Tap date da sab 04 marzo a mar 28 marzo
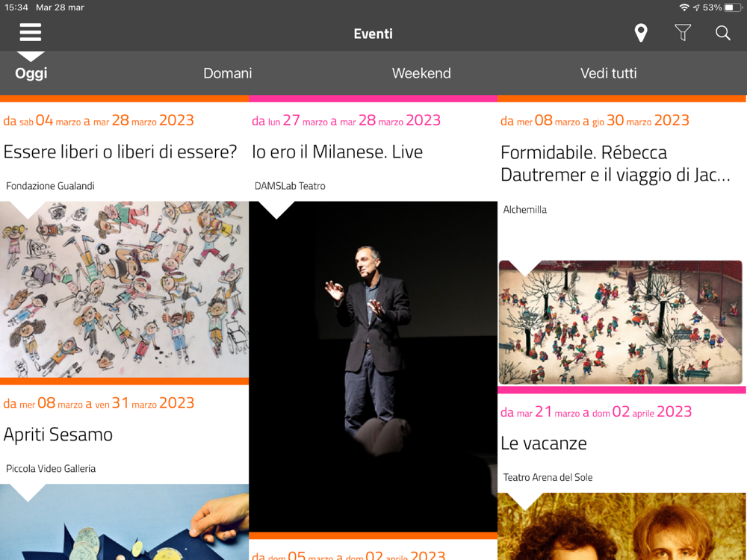The width and height of the screenshot is (747, 560). coord(98,120)
